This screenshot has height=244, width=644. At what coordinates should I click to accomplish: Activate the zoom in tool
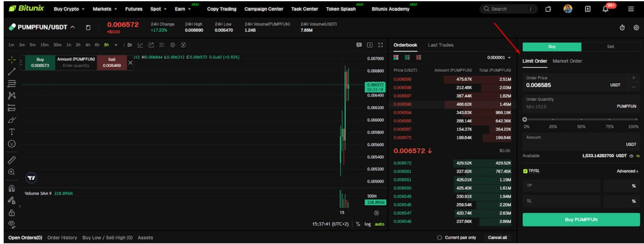pos(12,172)
